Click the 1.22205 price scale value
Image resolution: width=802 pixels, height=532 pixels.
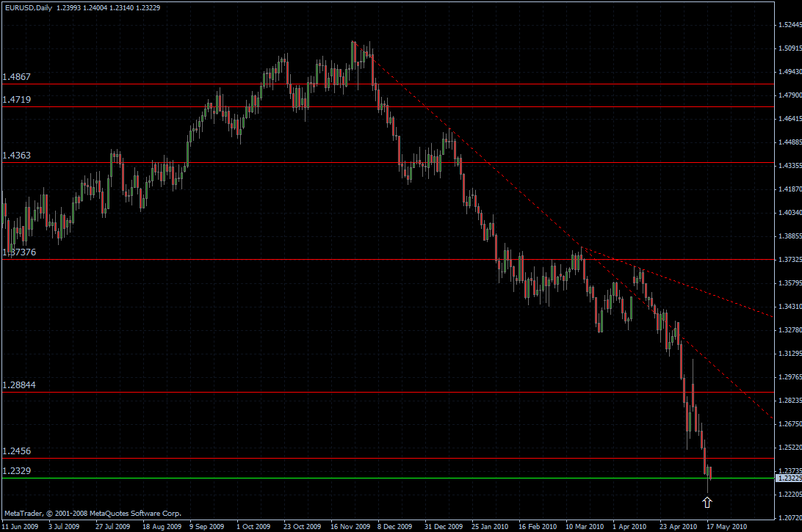tap(790, 495)
